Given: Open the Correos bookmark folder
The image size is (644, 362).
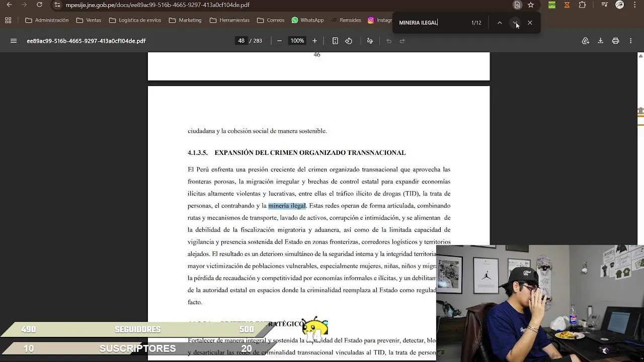Looking at the screenshot, I should click(271, 21).
